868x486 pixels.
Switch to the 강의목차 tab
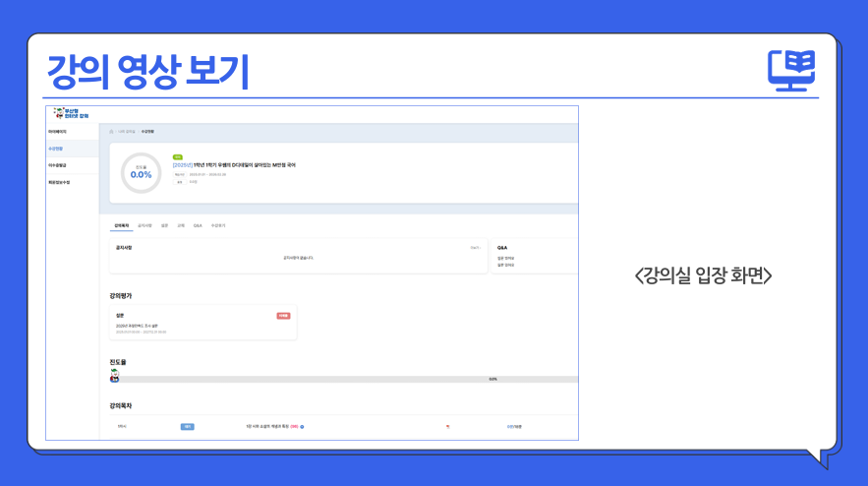tap(121, 225)
